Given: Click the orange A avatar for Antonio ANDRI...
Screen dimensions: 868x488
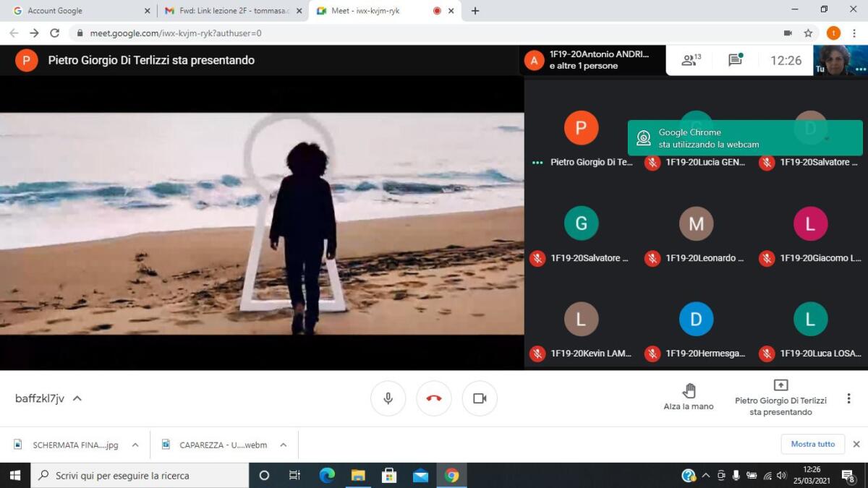Looking at the screenshot, I should pyautogui.click(x=534, y=60).
